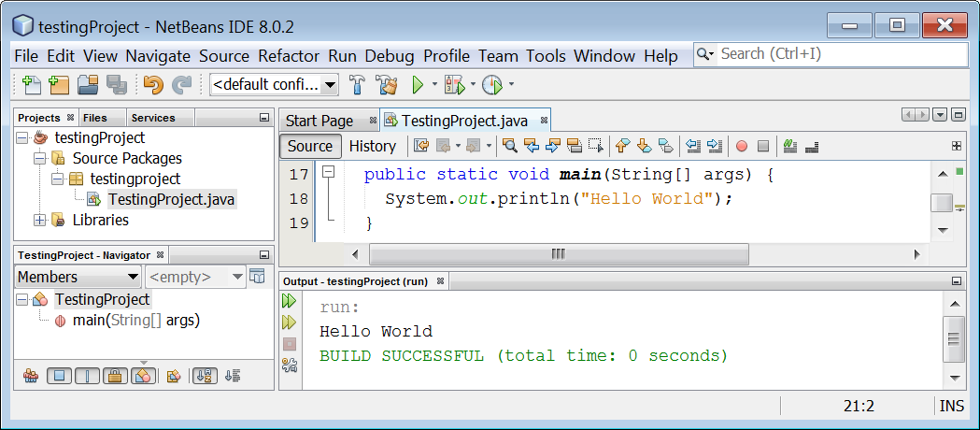Collapse the testingproject package node
Screen dimensions: 980x430
[58, 179]
